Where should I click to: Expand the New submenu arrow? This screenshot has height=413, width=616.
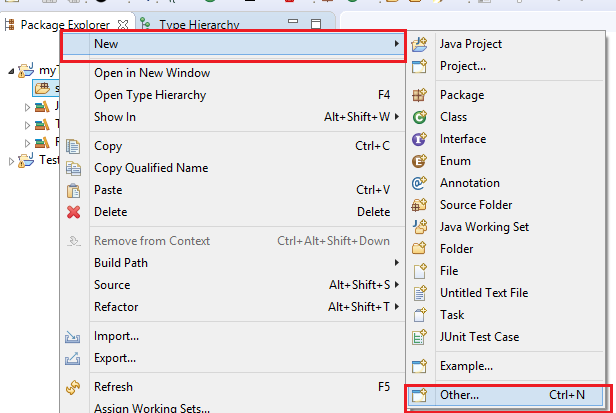pyautogui.click(x=396, y=45)
